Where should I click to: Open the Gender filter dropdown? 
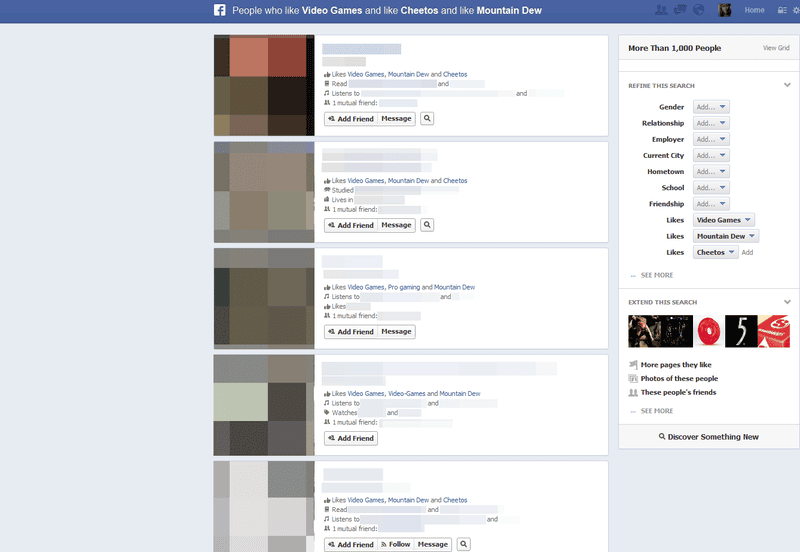point(711,107)
